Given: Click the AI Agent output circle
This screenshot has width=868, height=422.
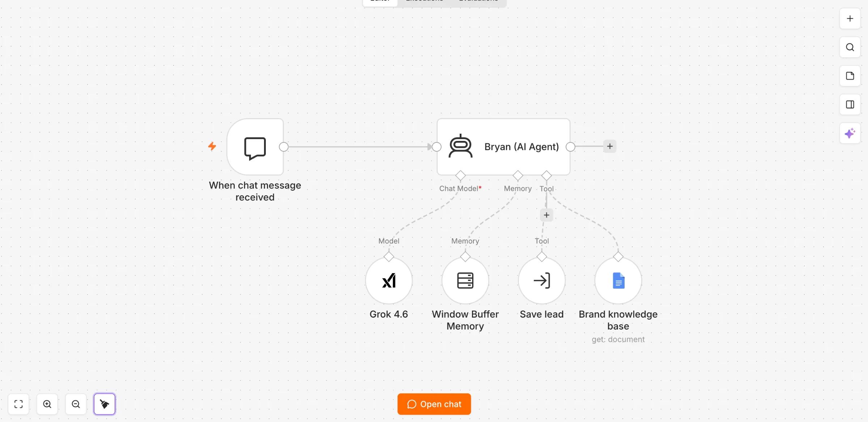Looking at the screenshot, I should point(570,147).
